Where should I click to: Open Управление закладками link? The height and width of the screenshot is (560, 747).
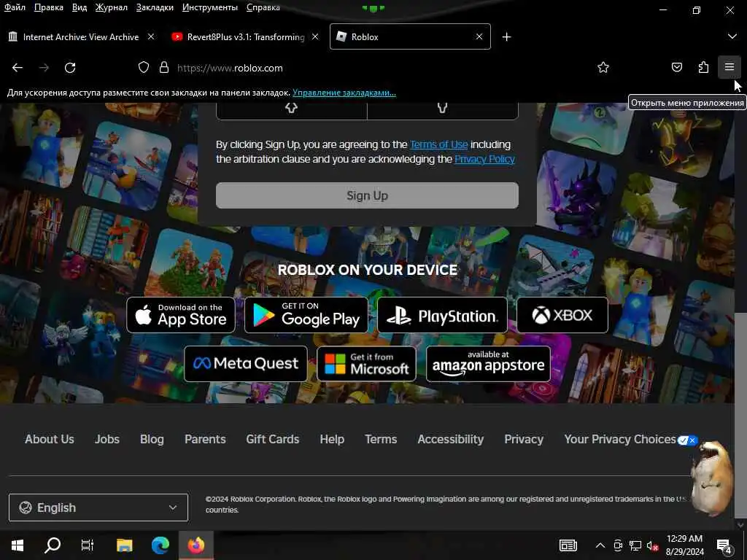(x=344, y=93)
